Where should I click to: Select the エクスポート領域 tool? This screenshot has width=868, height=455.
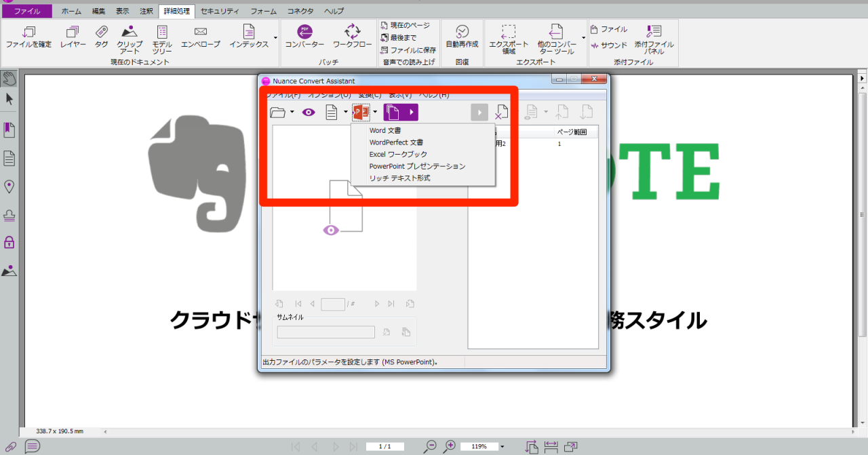point(509,40)
